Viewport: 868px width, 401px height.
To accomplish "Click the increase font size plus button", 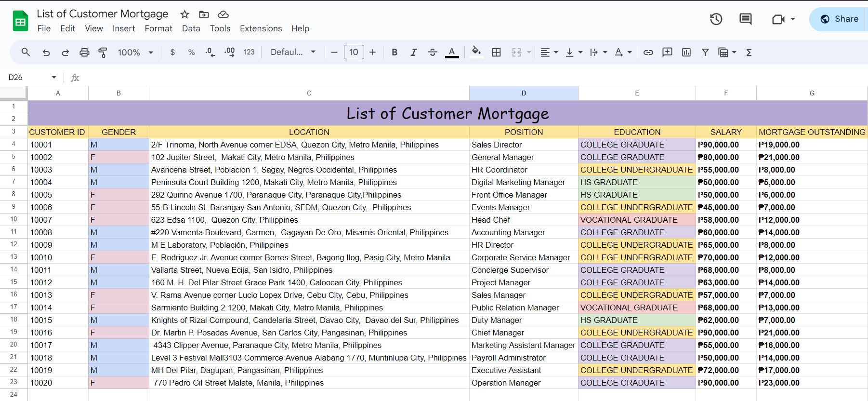I will [x=372, y=53].
